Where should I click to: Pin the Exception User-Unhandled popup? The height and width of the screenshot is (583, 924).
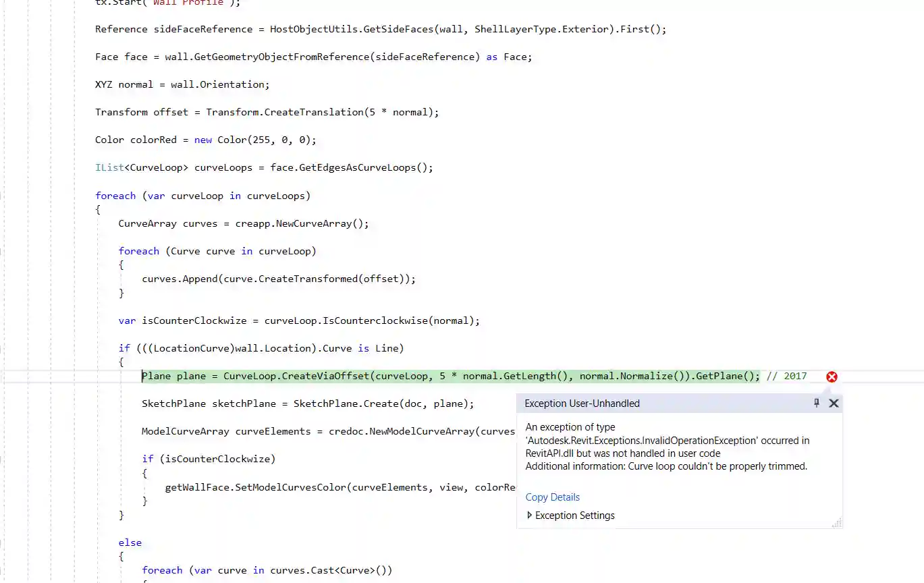click(x=816, y=403)
